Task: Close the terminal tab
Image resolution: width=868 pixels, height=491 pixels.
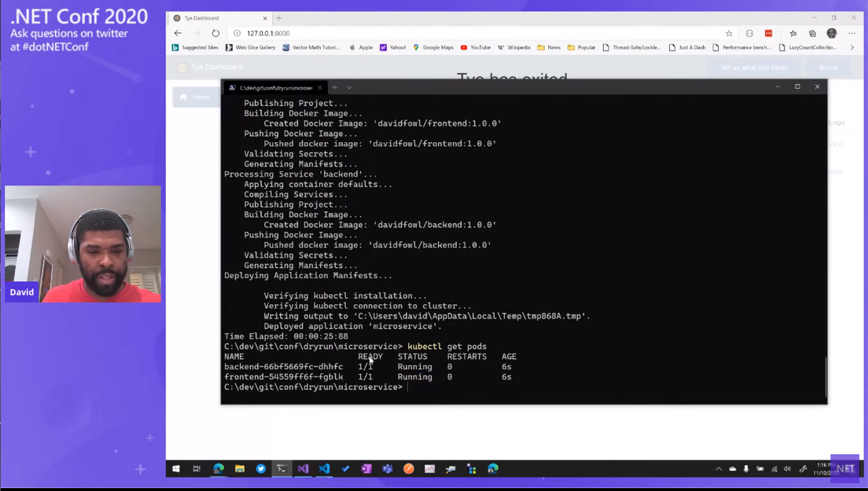Action: click(320, 87)
